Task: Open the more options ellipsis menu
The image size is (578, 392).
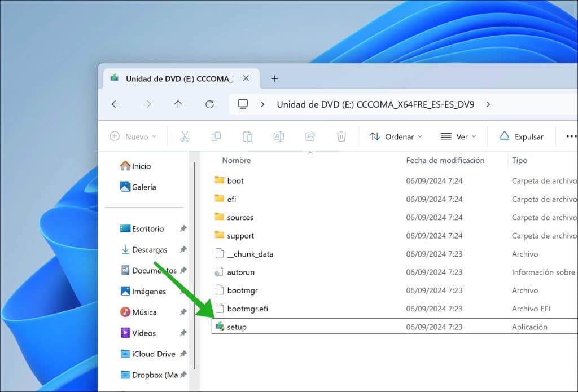Action: point(572,136)
